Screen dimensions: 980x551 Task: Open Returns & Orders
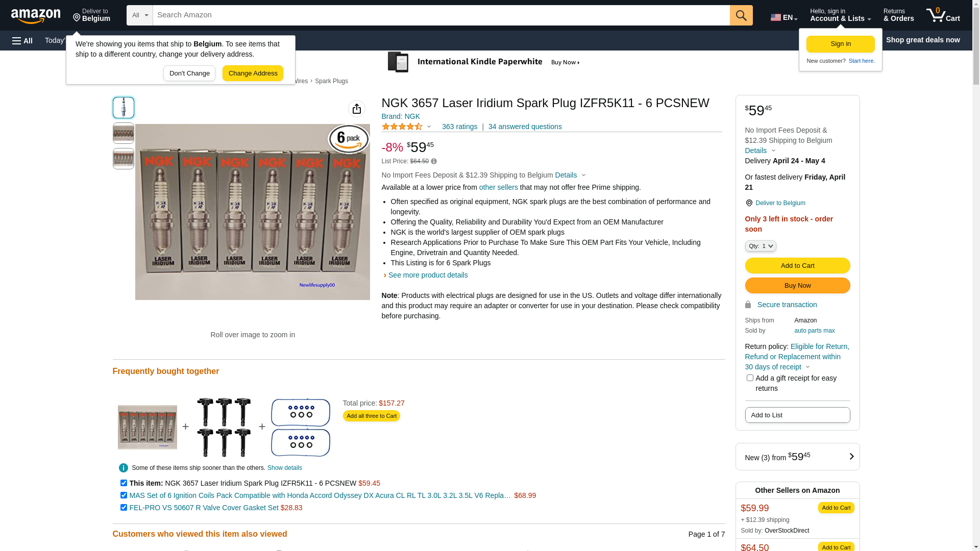click(898, 15)
